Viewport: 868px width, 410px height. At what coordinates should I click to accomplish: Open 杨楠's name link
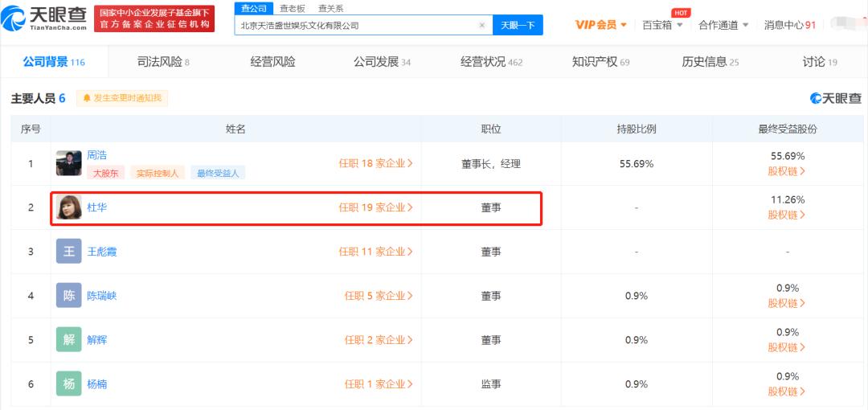click(97, 384)
